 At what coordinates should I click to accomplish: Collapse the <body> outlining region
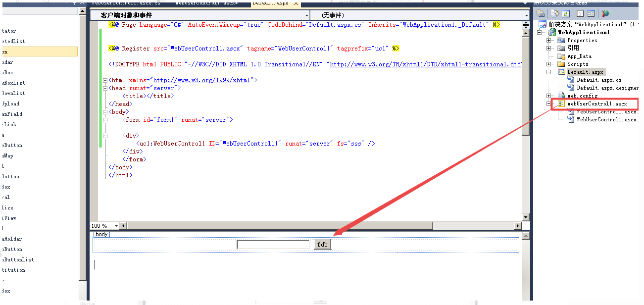[x=104, y=112]
